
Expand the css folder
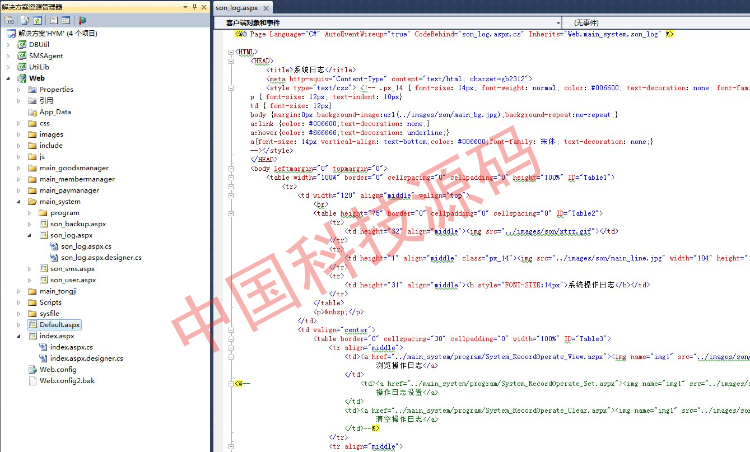[19, 123]
